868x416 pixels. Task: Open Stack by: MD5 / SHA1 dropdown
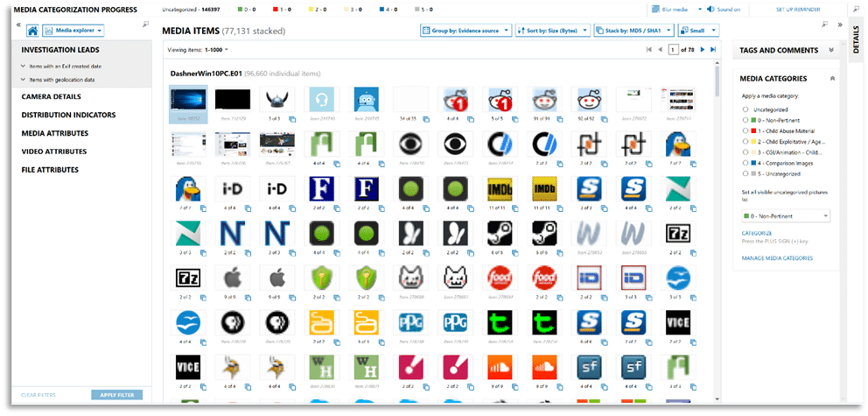pyautogui.click(x=634, y=31)
